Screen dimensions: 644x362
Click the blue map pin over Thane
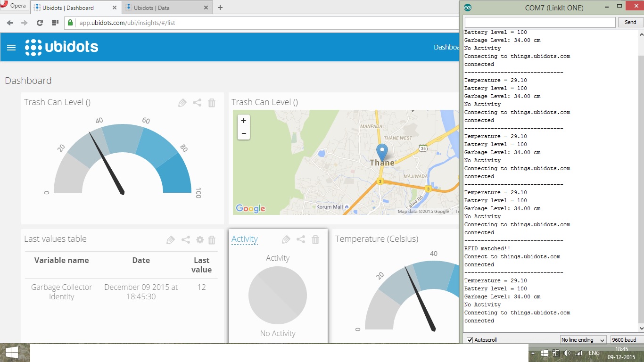(382, 153)
